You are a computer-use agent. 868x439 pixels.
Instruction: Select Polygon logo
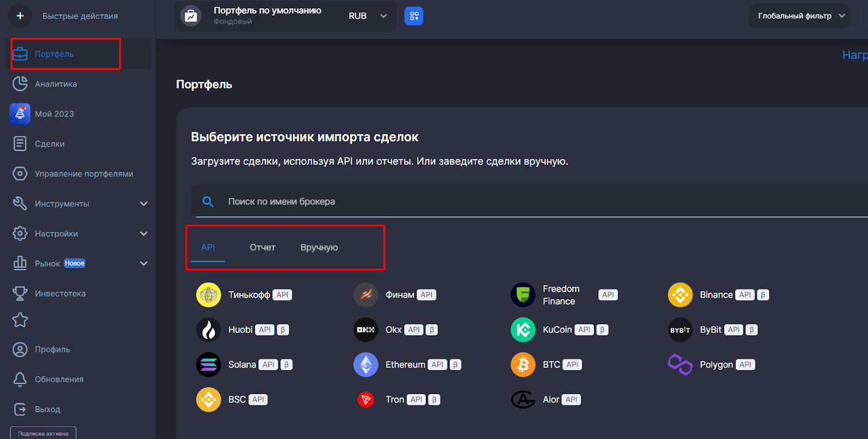tap(680, 365)
